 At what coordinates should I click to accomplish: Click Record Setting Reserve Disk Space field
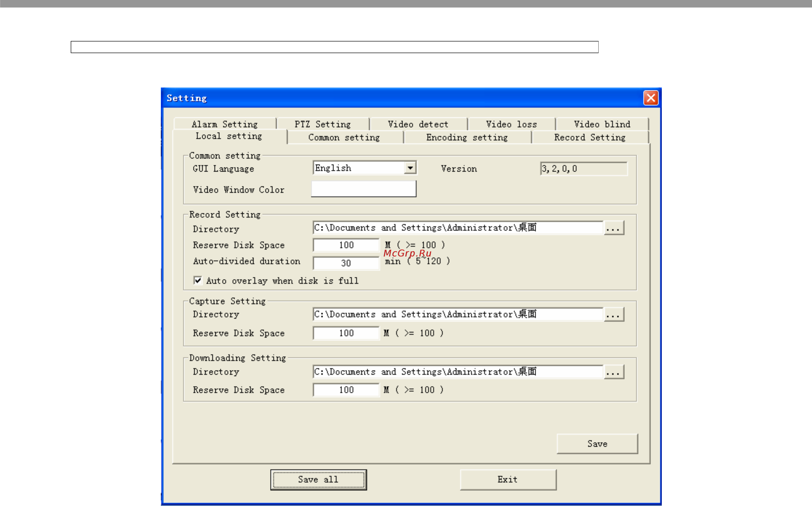pos(346,245)
